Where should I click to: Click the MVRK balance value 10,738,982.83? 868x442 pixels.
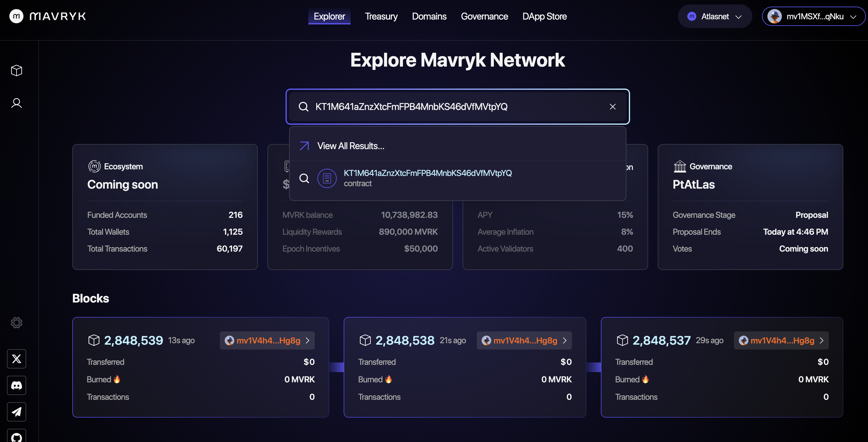pos(409,215)
